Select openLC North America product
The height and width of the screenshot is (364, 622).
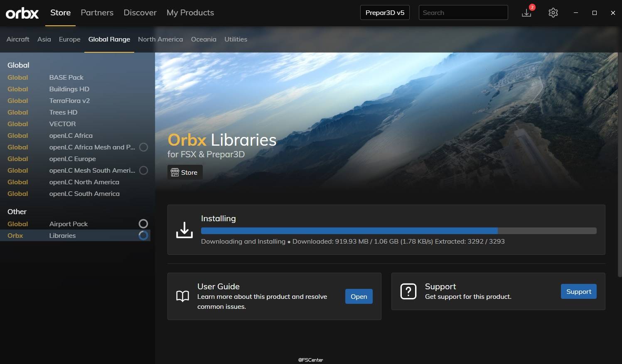click(x=75, y=182)
